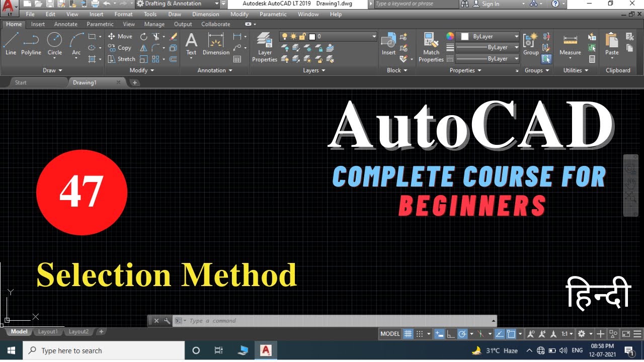Image resolution: width=644 pixels, height=362 pixels.
Task: Select the Arc tool
Action: [x=76, y=43]
